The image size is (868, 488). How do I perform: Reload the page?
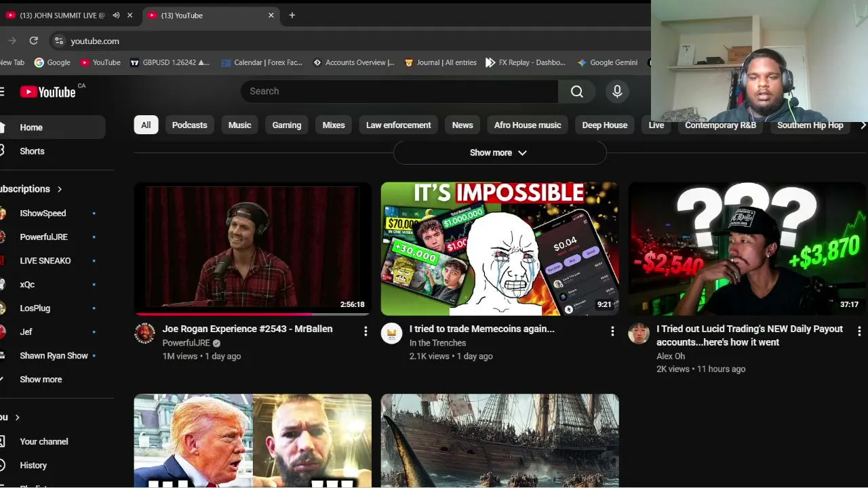(x=33, y=41)
